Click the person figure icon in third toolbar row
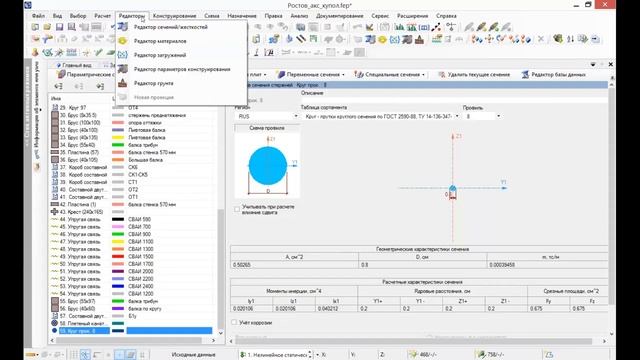640x360 pixels. click(x=35, y=53)
